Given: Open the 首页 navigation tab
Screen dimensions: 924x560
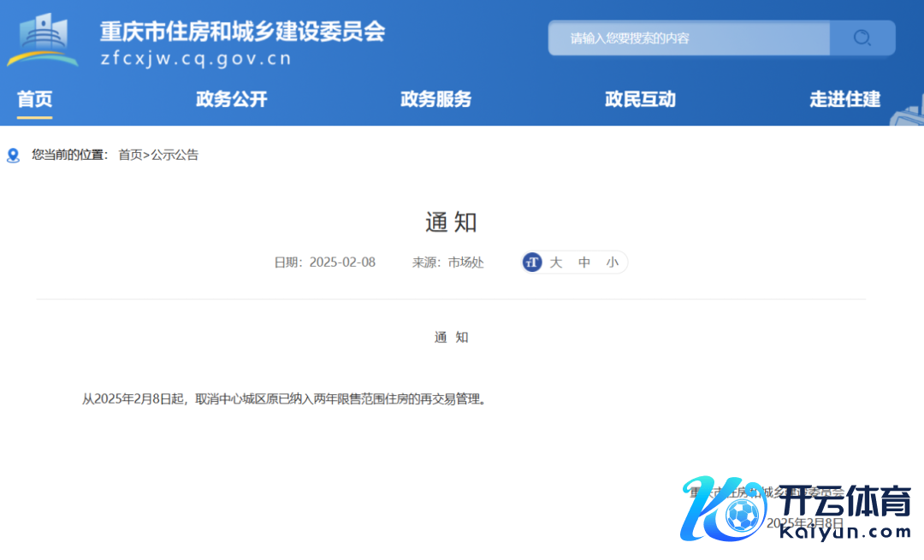Looking at the screenshot, I should tap(35, 99).
